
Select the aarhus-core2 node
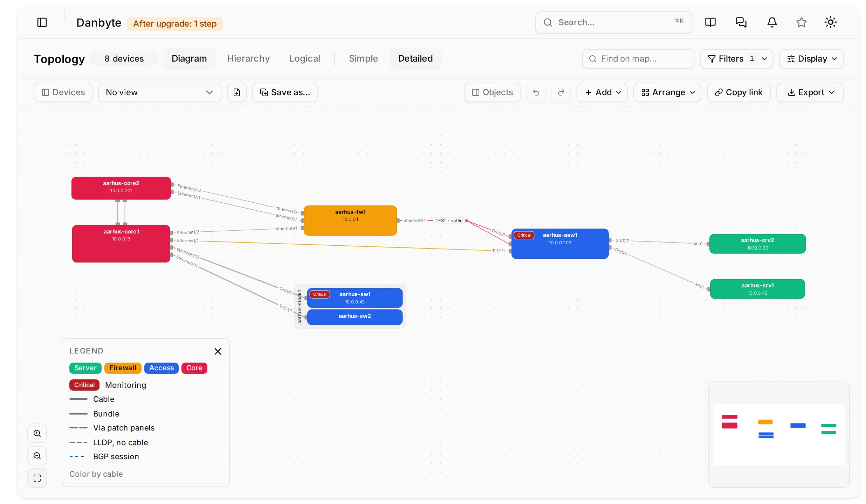(x=121, y=188)
